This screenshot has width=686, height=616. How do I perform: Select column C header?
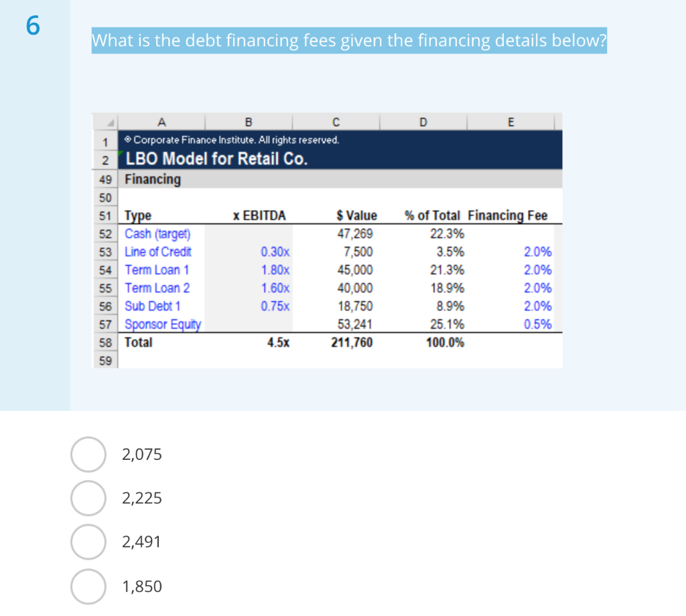[336, 122]
